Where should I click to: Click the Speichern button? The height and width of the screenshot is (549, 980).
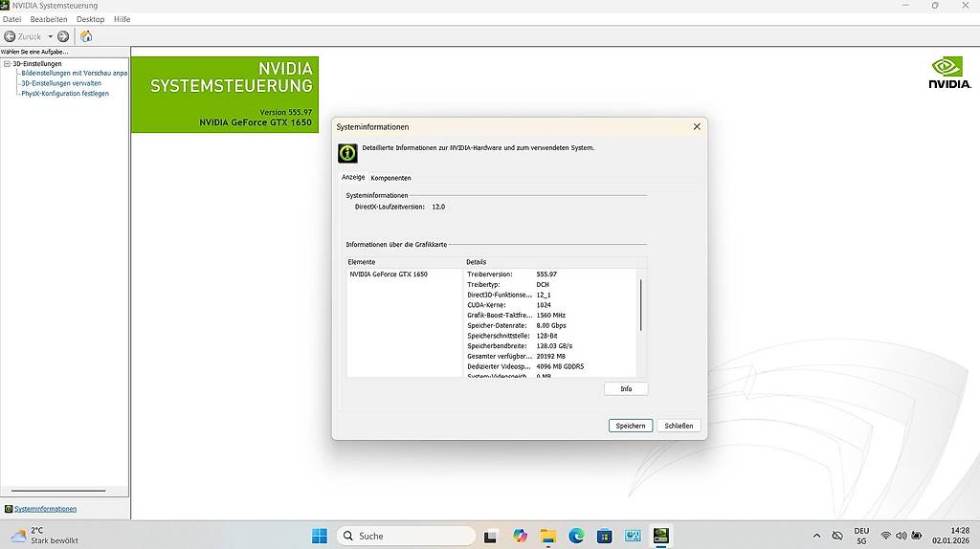coord(630,426)
